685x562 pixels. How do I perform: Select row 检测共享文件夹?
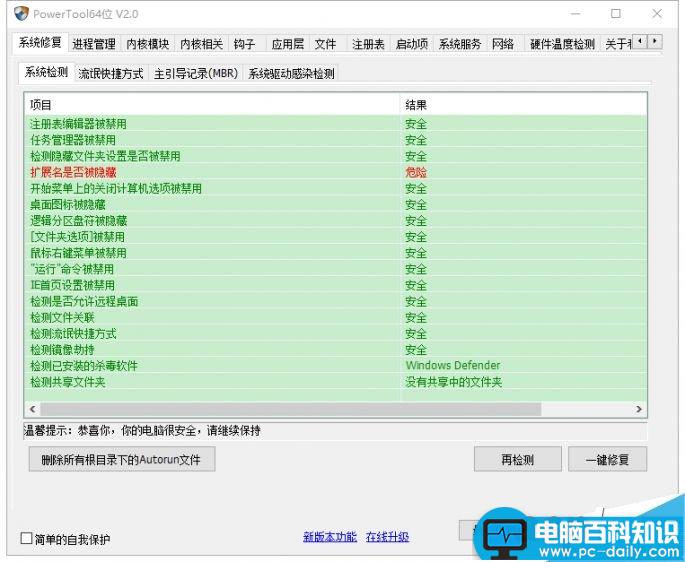click(336, 382)
